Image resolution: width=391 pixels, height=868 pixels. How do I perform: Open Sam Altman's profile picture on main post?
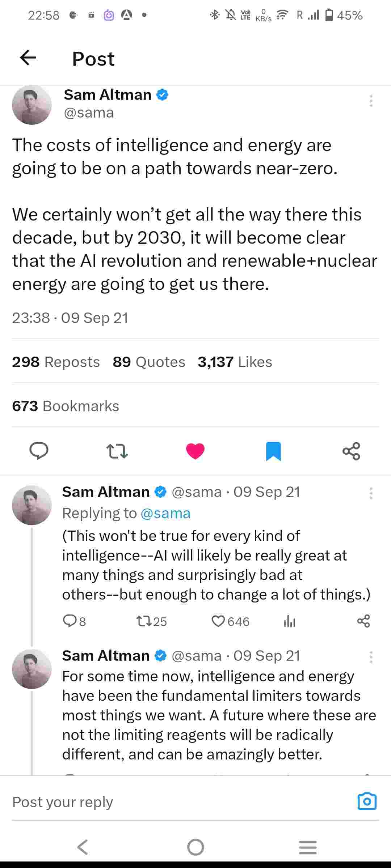[32, 105]
